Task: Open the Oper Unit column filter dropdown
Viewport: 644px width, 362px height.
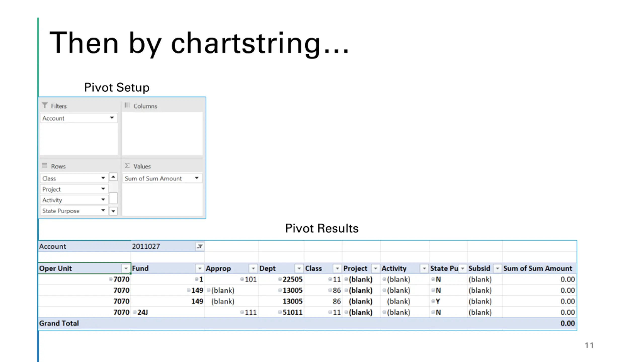Action: coord(126,268)
